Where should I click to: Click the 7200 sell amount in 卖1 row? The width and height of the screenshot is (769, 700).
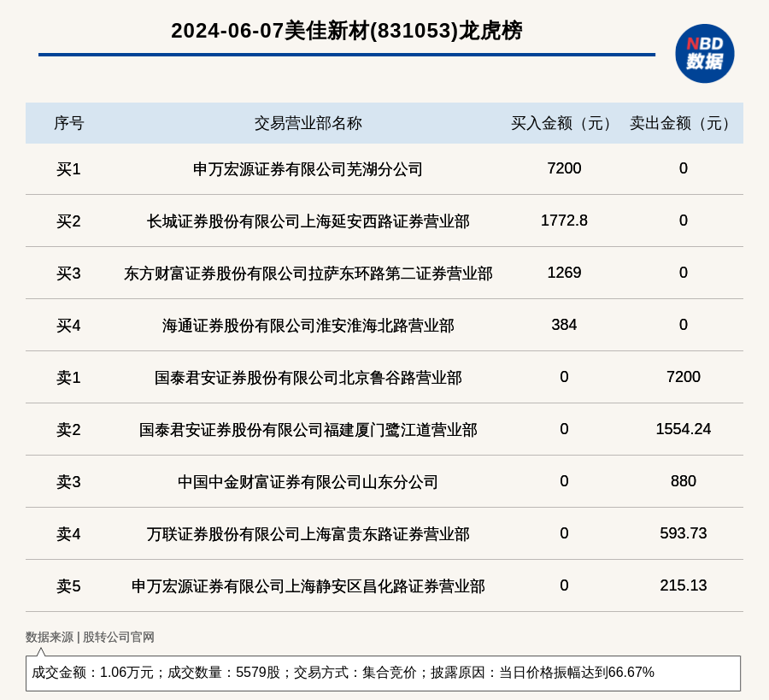tap(684, 377)
